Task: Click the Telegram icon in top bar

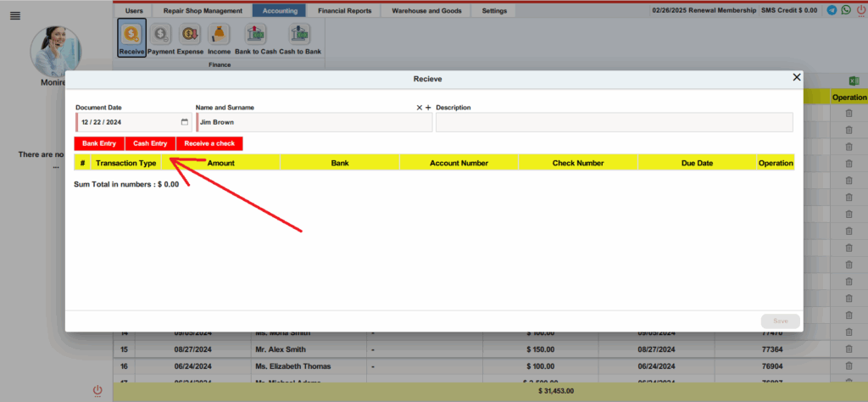Action: coord(832,10)
